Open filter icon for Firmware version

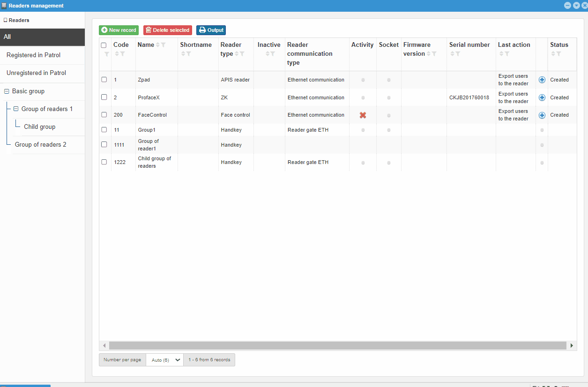pyautogui.click(x=434, y=54)
